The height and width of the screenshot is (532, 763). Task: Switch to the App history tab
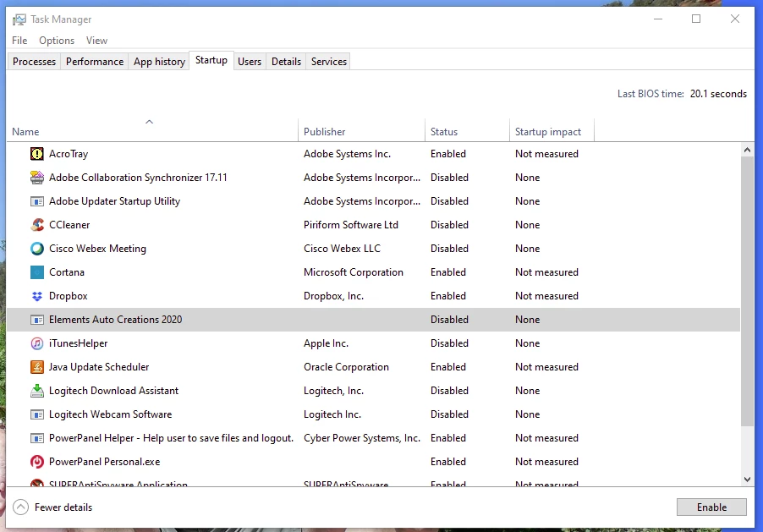click(x=159, y=62)
